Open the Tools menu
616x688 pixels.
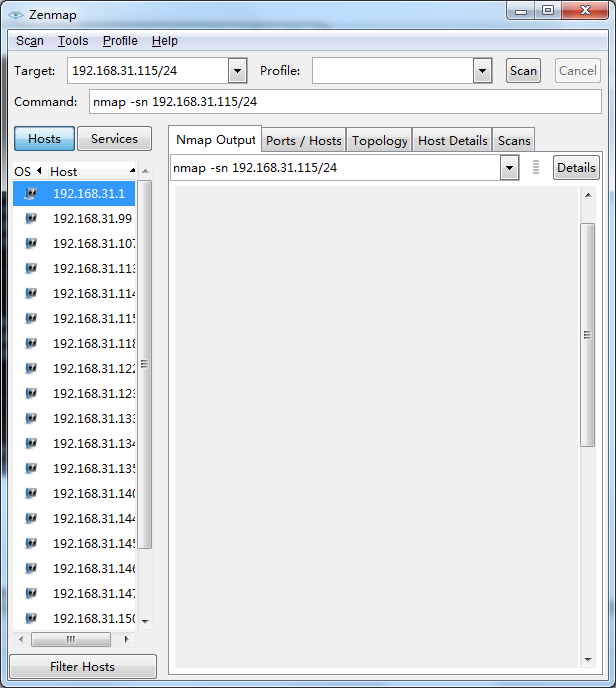(x=73, y=41)
